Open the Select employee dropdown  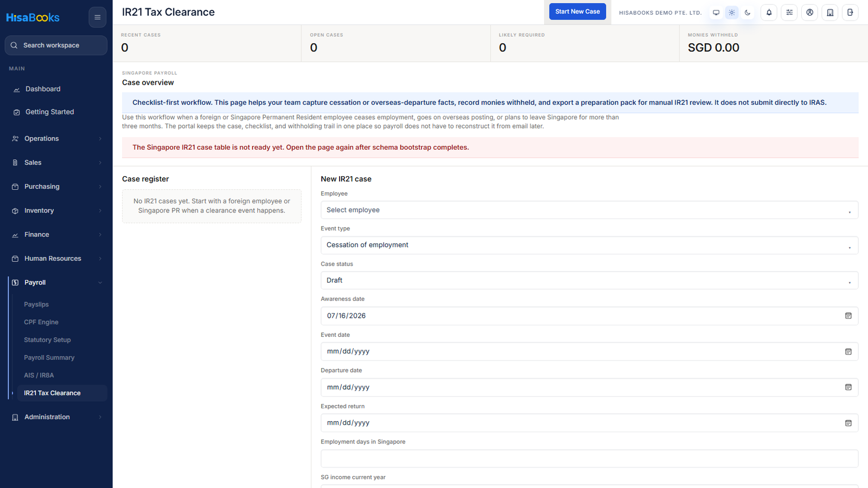[589, 210]
